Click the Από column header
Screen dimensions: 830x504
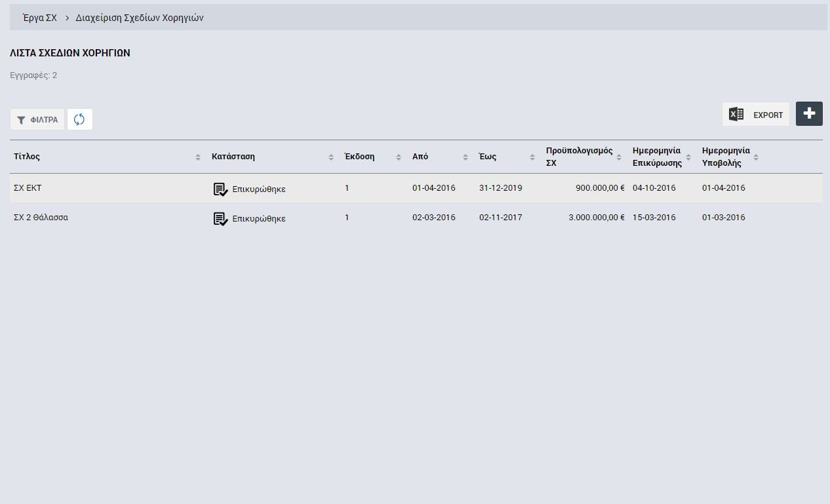click(420, 157)
